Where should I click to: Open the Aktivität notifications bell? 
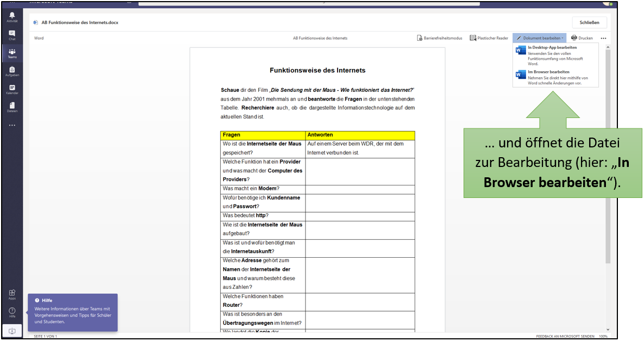click(x=12, y=16)
